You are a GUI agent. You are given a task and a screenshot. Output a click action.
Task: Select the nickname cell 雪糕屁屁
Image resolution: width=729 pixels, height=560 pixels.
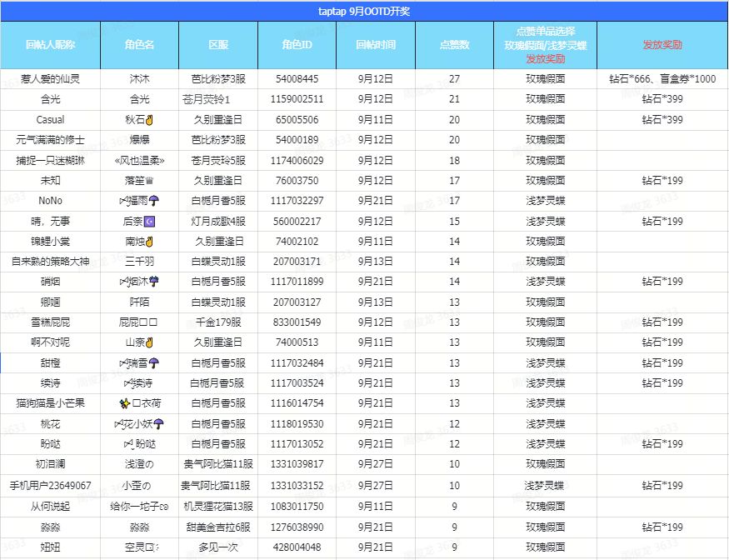tap(50, 322)
